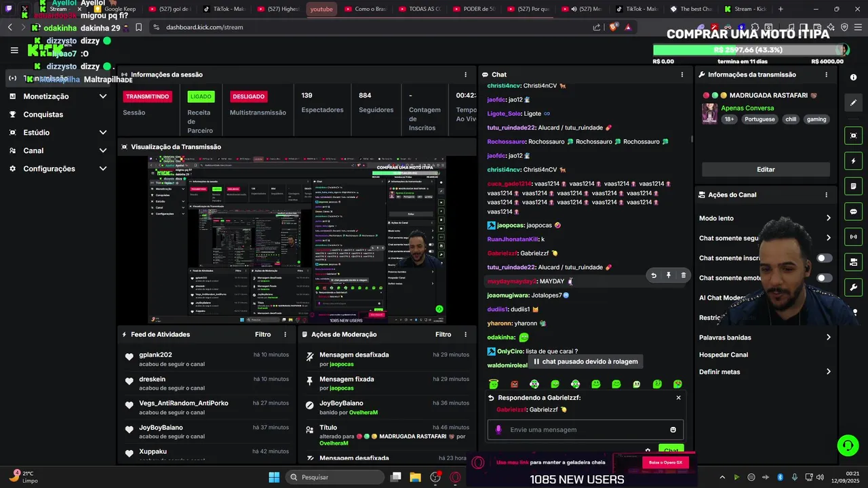Open three-dot menu of Chat panel
Screen dimensions: 868x488
[682, 75]
